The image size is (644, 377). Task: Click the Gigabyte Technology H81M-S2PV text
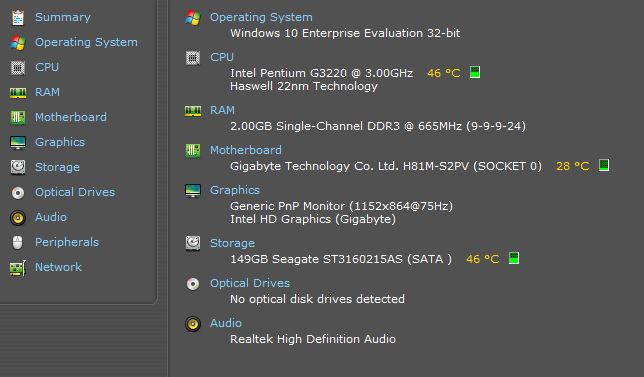point(386,166)
